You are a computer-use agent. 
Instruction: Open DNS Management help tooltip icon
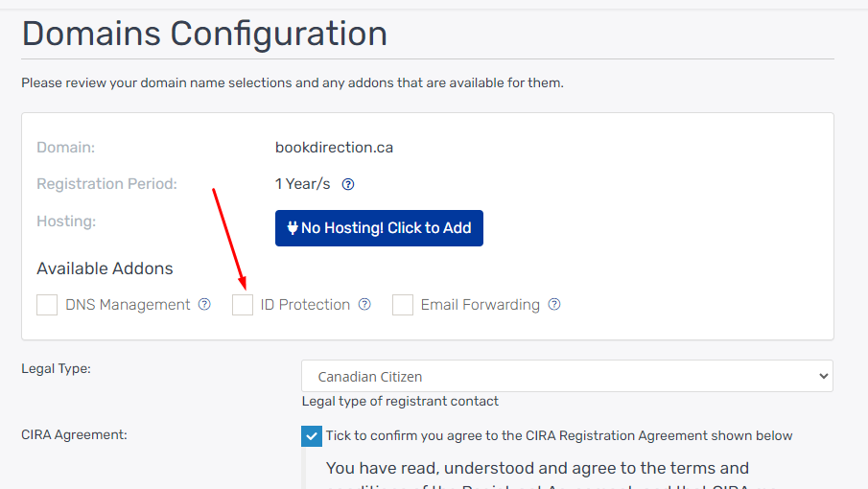pyautogui.click(x=204, y=304)
